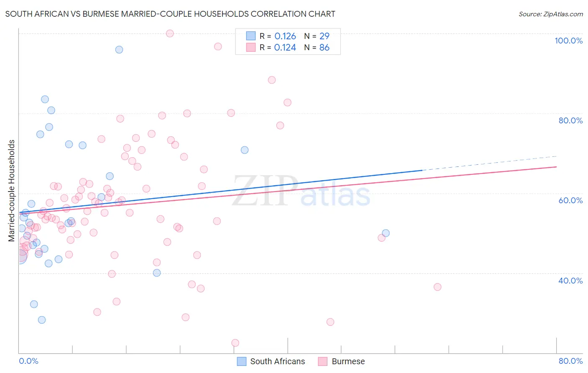Click the chart title text
The height and width of the screenshot is (373, 588).
point(170,14)
